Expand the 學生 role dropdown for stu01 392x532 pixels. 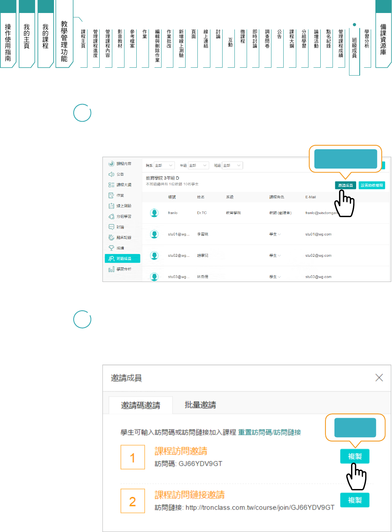[x=275, y=234]
